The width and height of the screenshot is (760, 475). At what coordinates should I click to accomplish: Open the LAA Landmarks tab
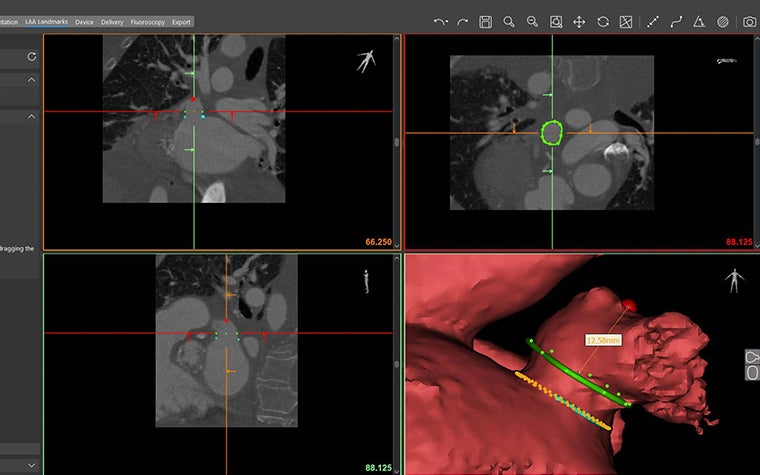47,22
